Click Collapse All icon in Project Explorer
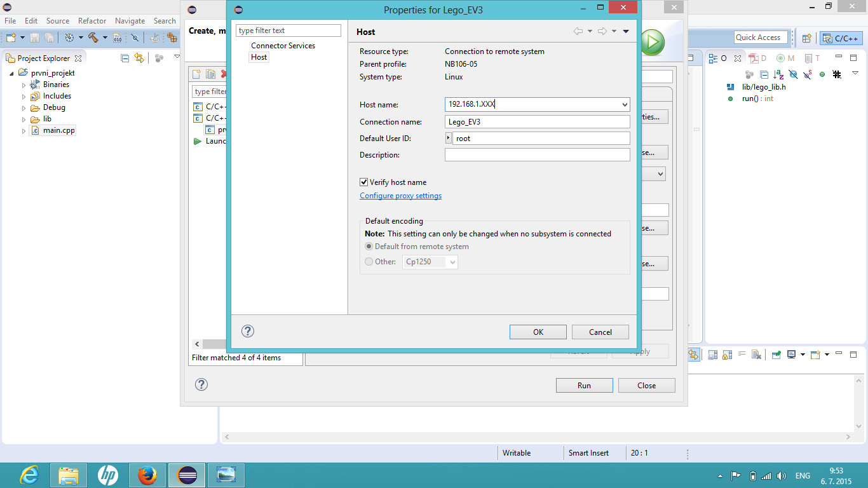Viewport: 868px width, 488px height. (125, 58)
